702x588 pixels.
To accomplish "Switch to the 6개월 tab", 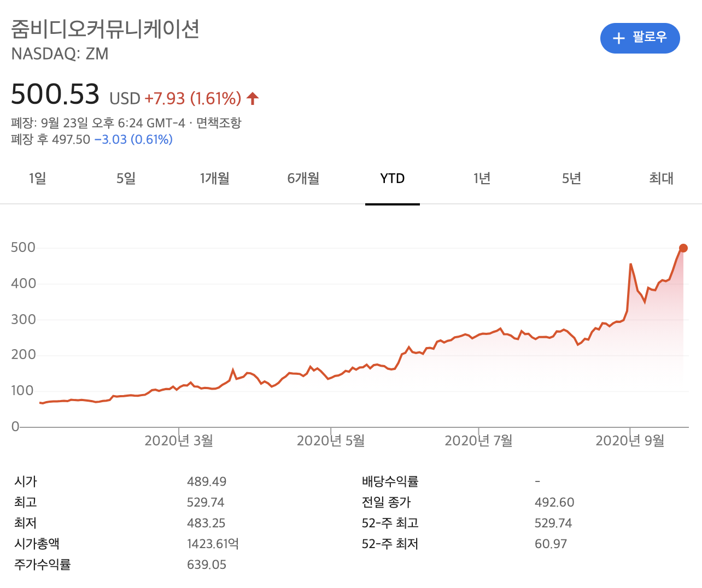I will click(303, 179).
